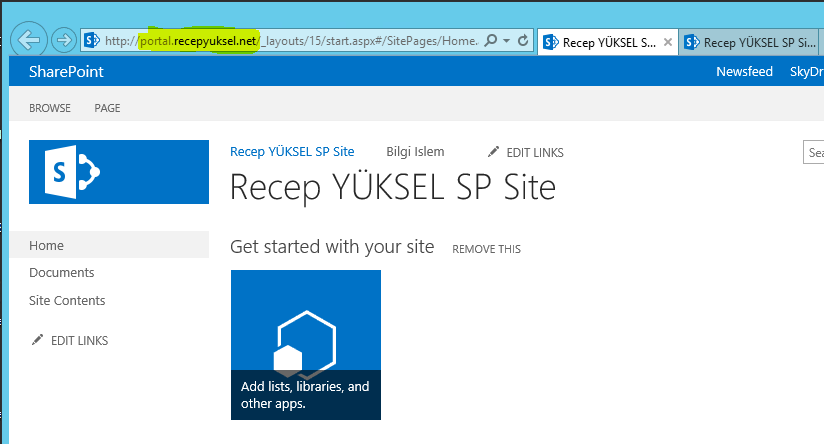Open the BROWSE ribbon tab

point(50,108)
